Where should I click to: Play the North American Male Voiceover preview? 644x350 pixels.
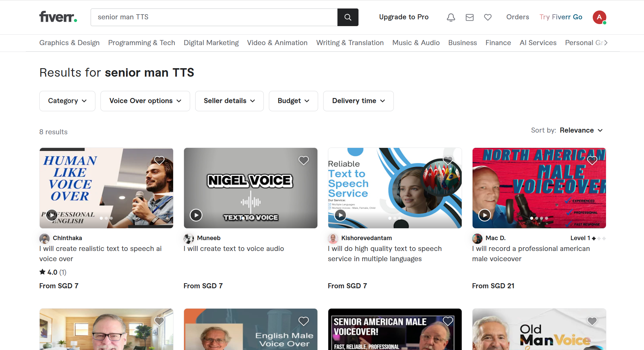click(x=484, y=215)
